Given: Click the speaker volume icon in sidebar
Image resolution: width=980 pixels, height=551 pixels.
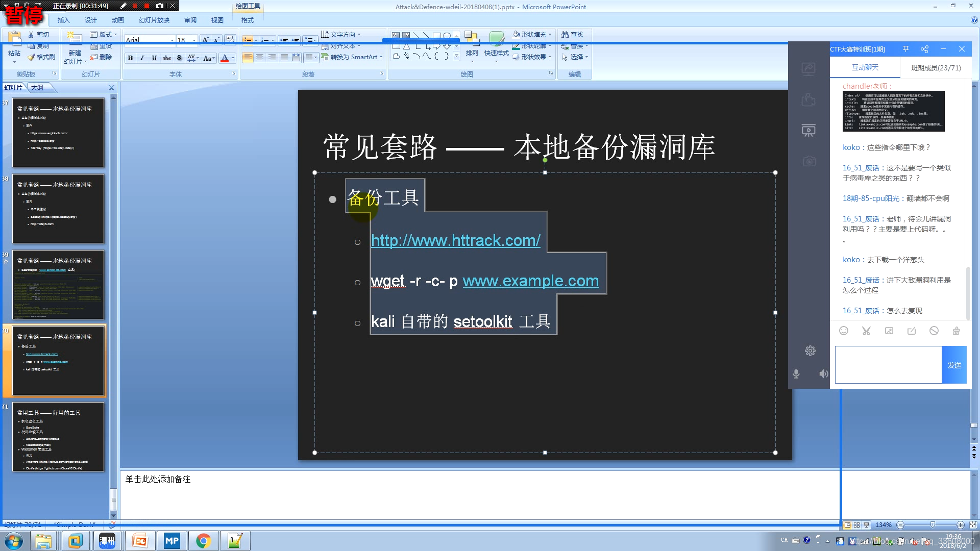Looking at the screenshot, I should coord(823,374).
